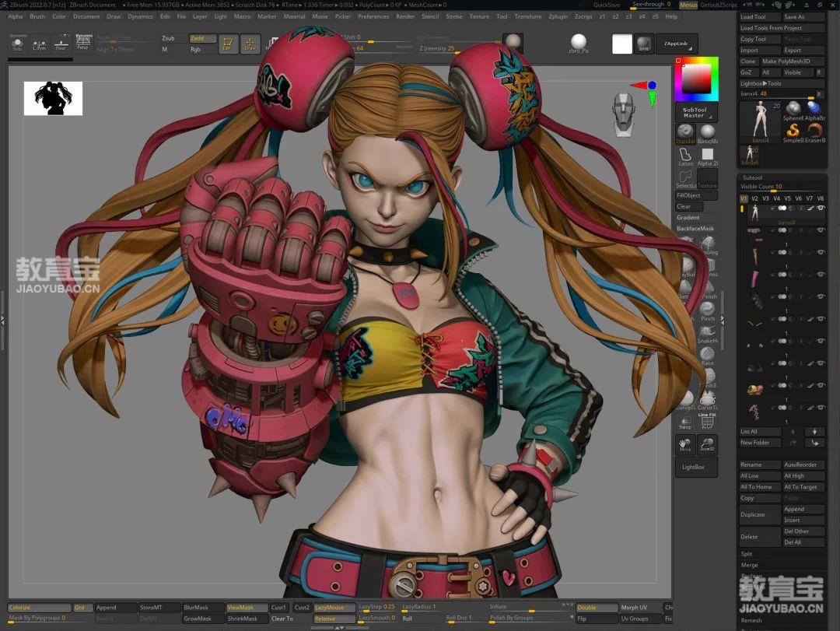Open the Material menu

[x=294, y=16]
